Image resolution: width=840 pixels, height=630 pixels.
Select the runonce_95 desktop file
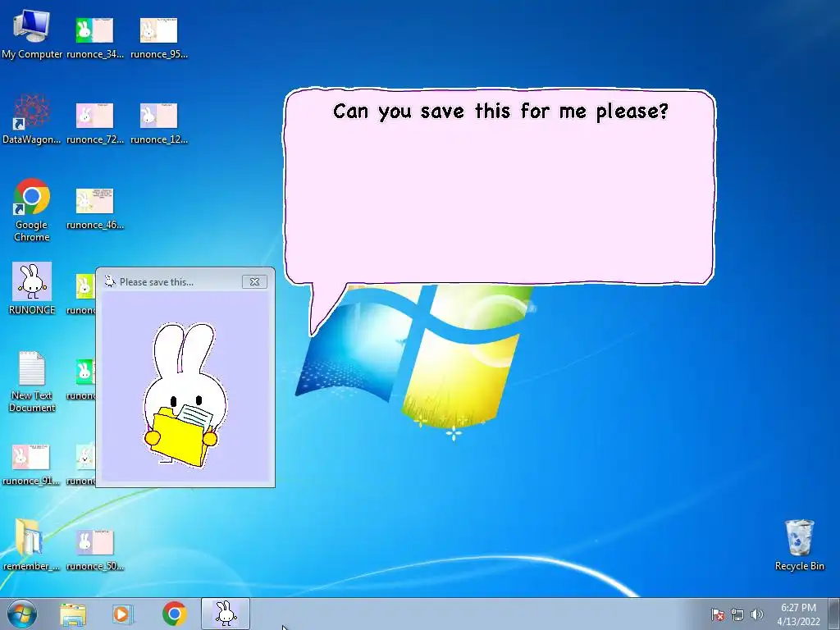(x=158, y=36)
